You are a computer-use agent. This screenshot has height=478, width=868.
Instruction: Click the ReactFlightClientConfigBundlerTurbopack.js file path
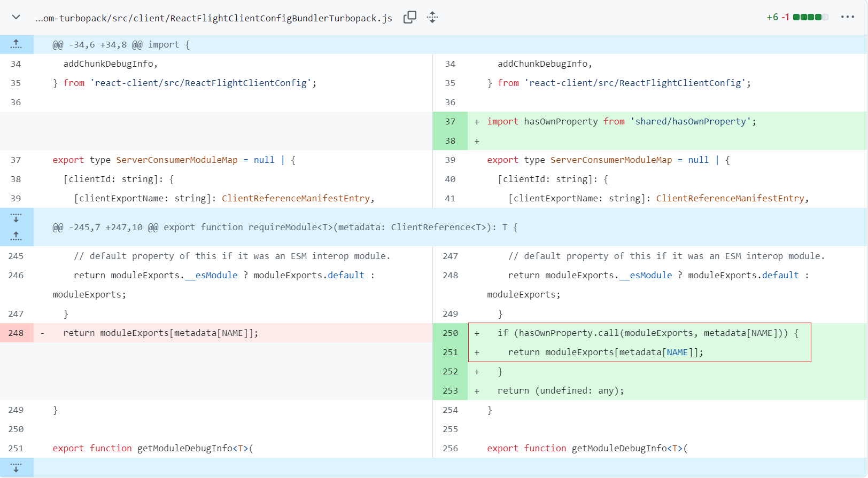(214, 18)
